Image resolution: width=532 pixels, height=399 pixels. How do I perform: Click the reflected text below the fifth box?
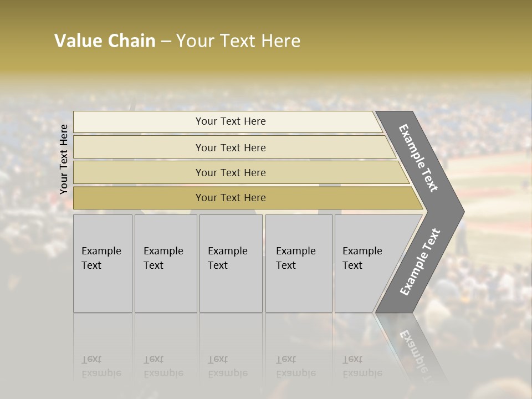point(362,366)
